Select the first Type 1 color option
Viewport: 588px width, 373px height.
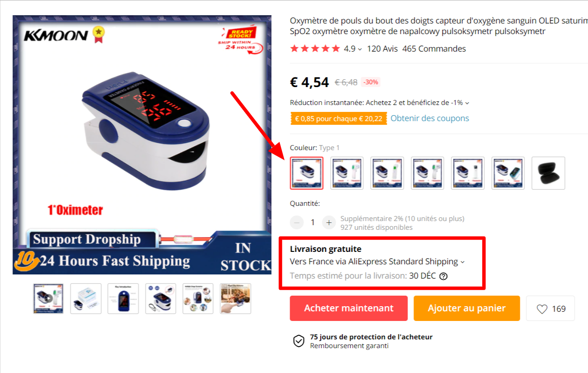pos(307,173)
